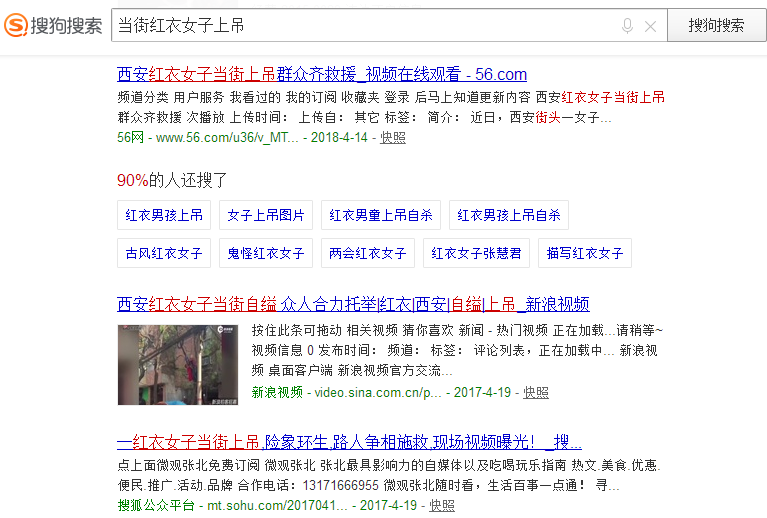The width and height of the screenshot is (767, 518).
Task: Click the Sina video result thumbnail
Action: click(x=177, y=364)
